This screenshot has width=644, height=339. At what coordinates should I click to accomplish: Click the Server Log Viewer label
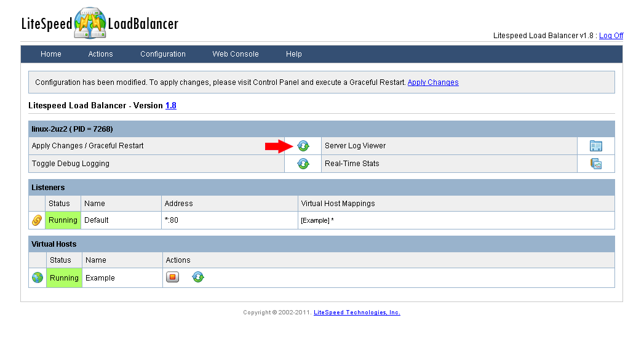(356, 145)
